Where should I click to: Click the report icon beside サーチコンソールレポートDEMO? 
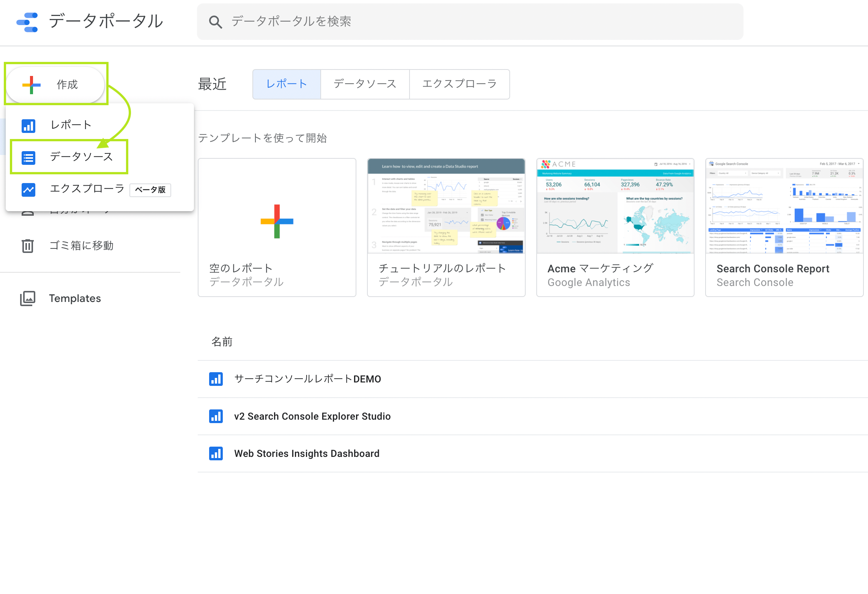click(x=216, y=379)
